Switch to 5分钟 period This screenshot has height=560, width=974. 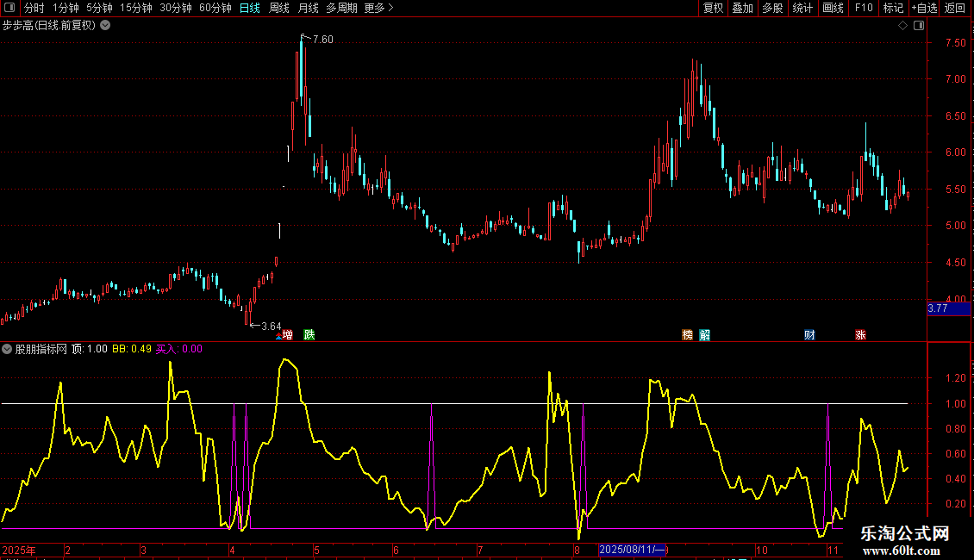tap(99, 8)
